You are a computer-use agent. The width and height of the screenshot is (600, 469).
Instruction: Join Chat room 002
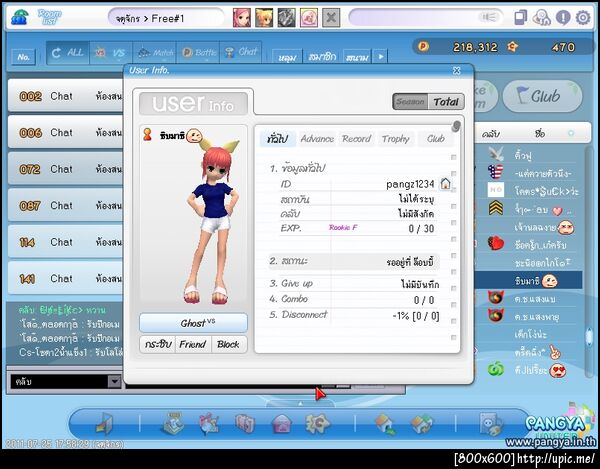pyautogui.click(x=66, y=96)
